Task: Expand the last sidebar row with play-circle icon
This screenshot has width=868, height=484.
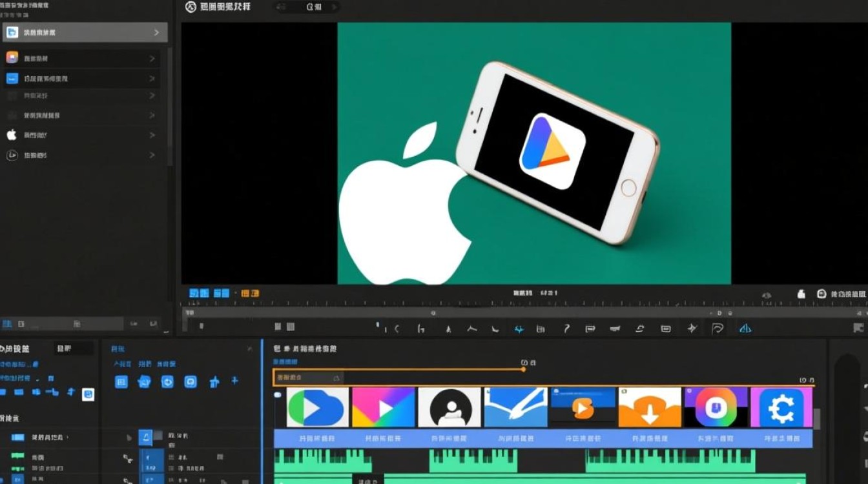Action: [x=152, y=155]
